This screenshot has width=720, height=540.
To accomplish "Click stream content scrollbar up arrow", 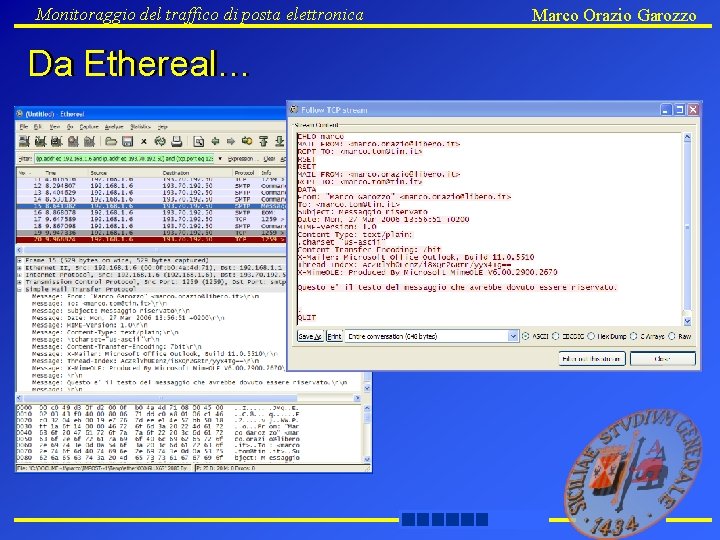I will [687, 137].
